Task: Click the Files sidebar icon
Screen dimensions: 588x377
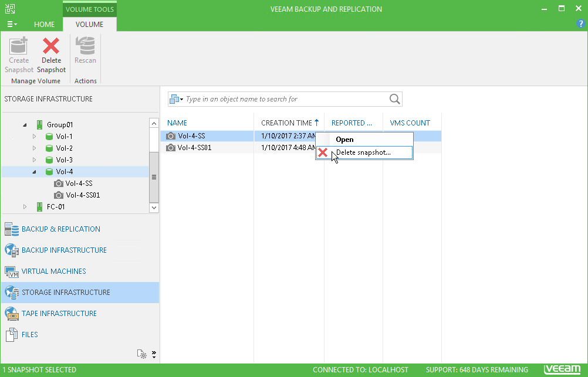Action: 12,335
